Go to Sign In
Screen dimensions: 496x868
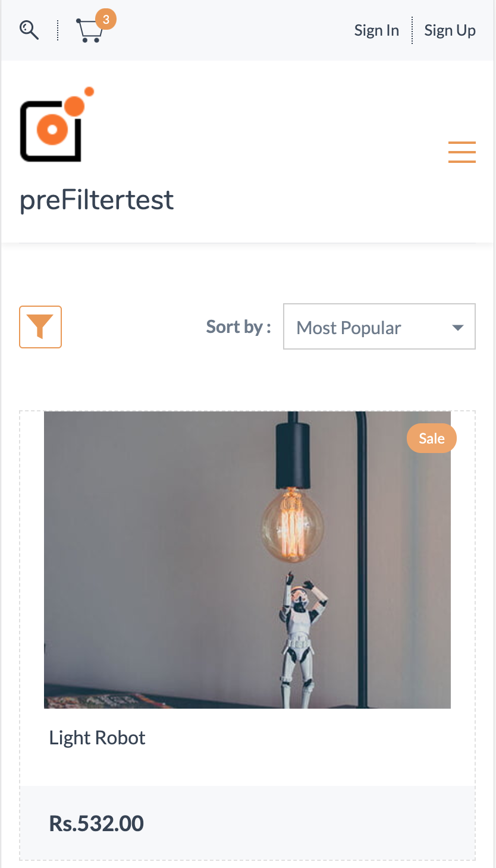click(x=376, y=30)
